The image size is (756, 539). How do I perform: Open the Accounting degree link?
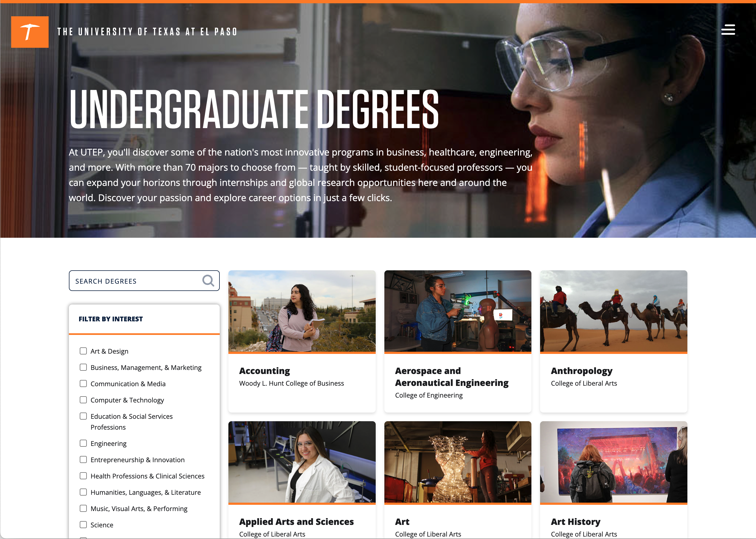click(264, 371)
